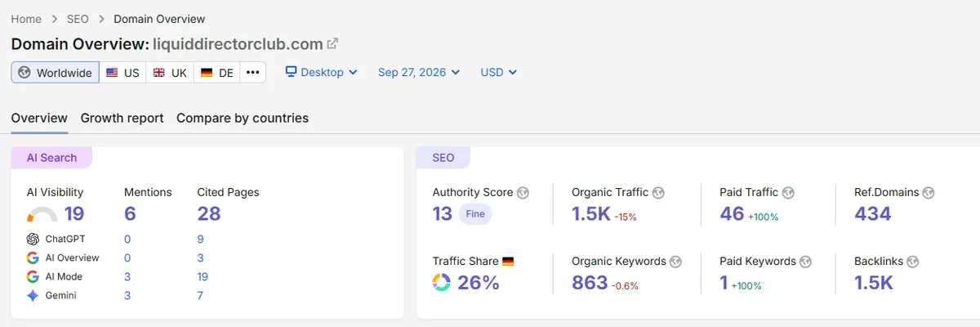Image resolution: width=980 pixels, height=327 pixels.
Task: Click the Gemini sparkle icon
Action: [33, 296]
